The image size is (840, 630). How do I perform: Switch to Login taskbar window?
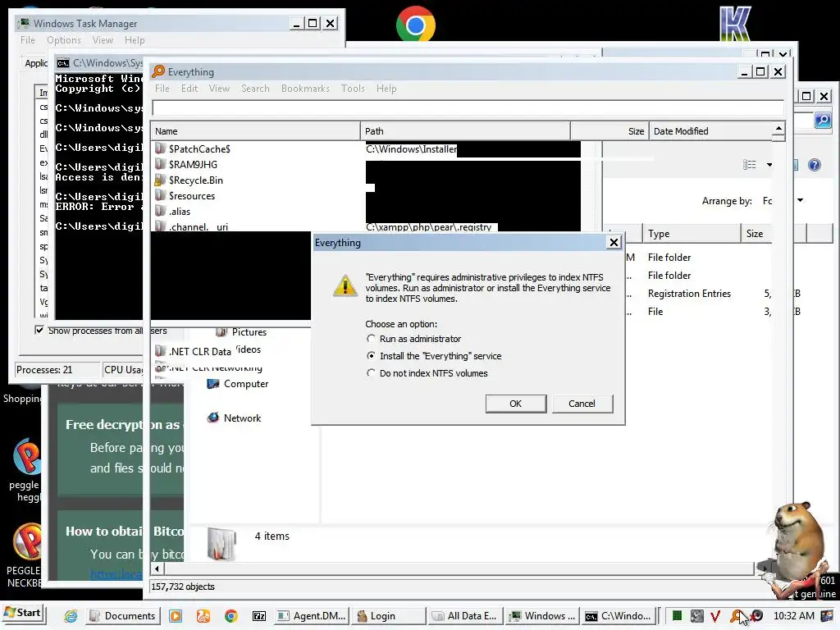click(x=390, y=616)
